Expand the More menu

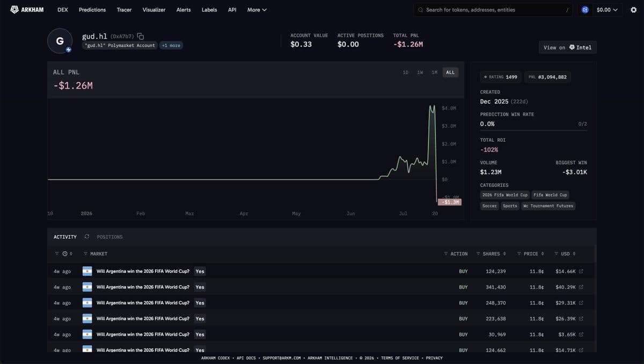(257, 10)
